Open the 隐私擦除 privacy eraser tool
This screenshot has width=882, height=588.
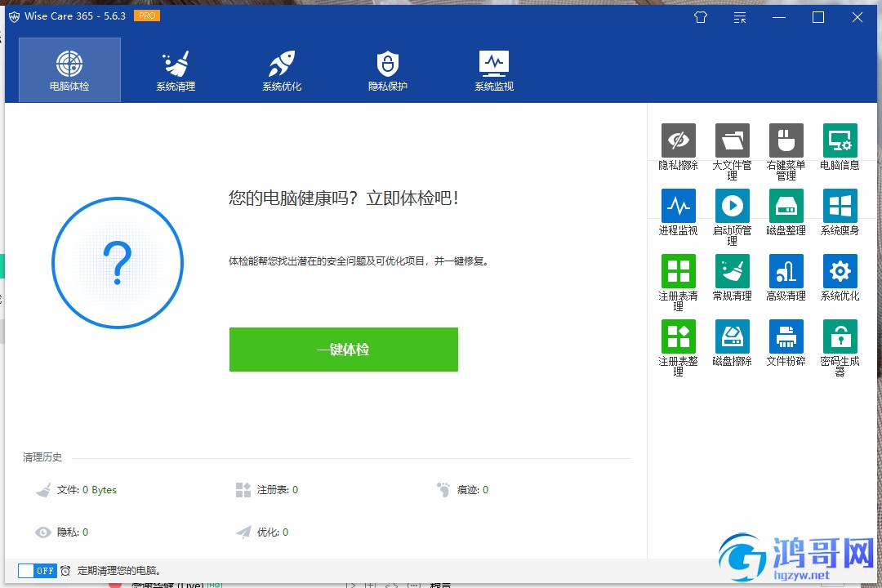pyautogui.click(x=679, y=146)
